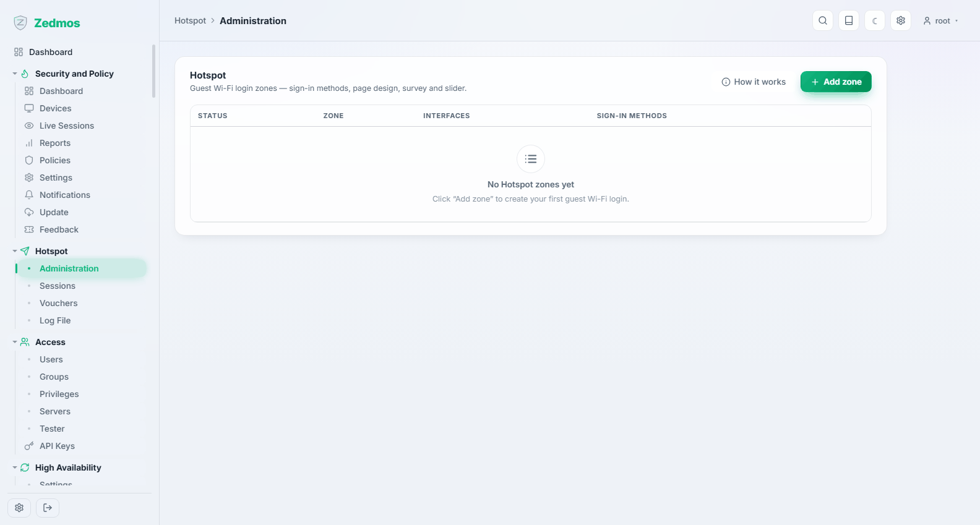980x525 pixels.
Task: Open the Vouchers page
Action: (x=82, y=303)
